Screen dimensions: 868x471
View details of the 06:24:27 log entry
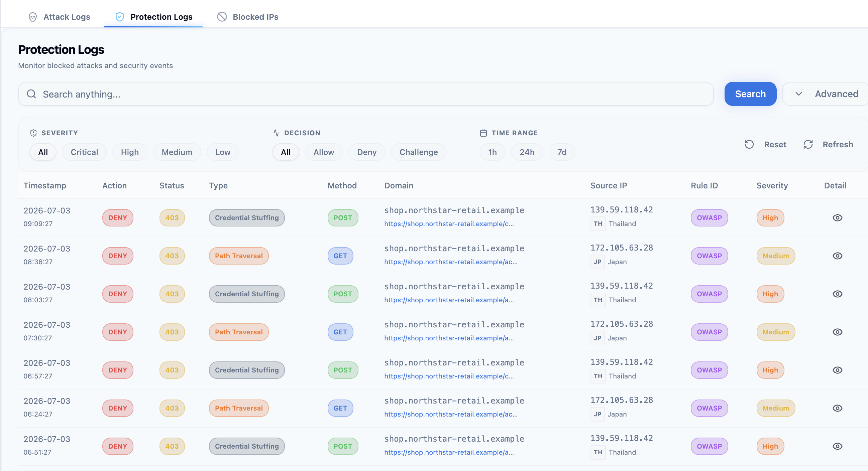[837, 408]
